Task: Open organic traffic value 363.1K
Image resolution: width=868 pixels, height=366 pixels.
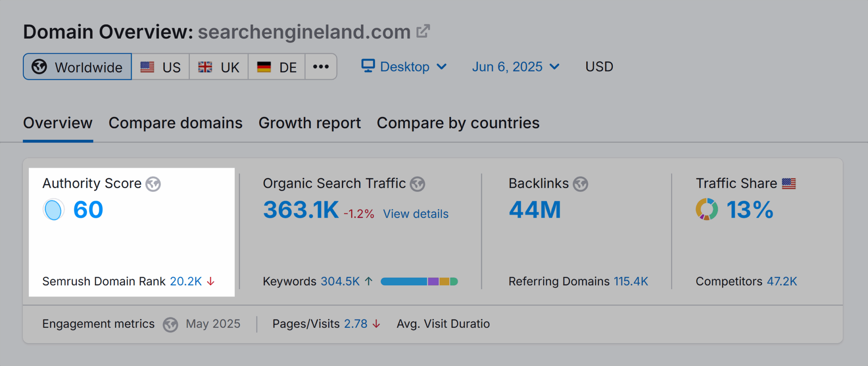Action: pos(301,210)
